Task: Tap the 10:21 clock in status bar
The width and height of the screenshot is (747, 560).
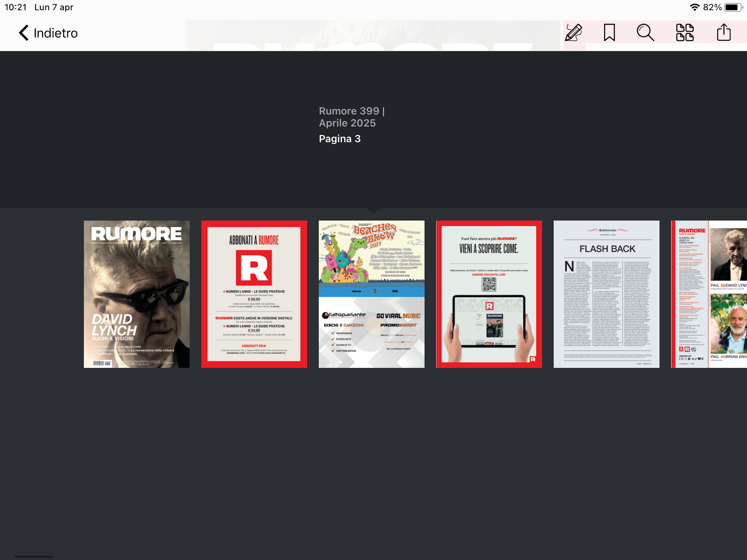Action: coord(16,7)
